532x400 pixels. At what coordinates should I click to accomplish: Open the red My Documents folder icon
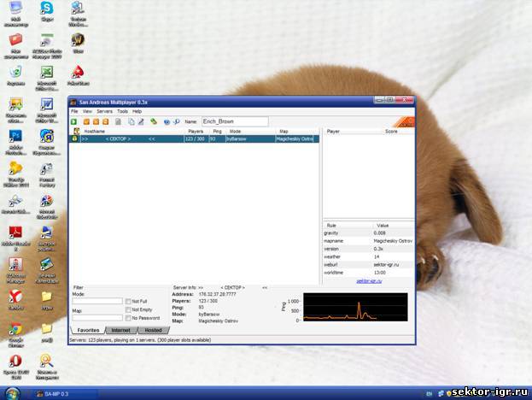(x=15, y=46)
